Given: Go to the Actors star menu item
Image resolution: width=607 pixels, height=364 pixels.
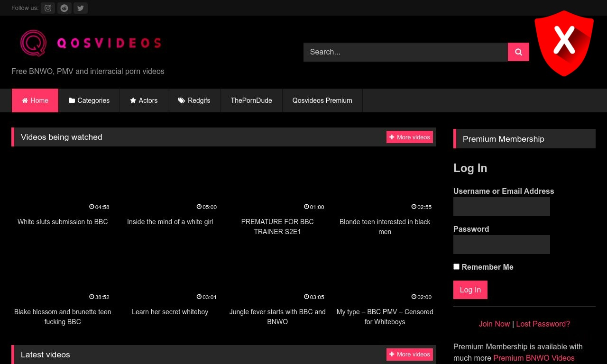Looking at the screenshot, I should tap(144, 100).
